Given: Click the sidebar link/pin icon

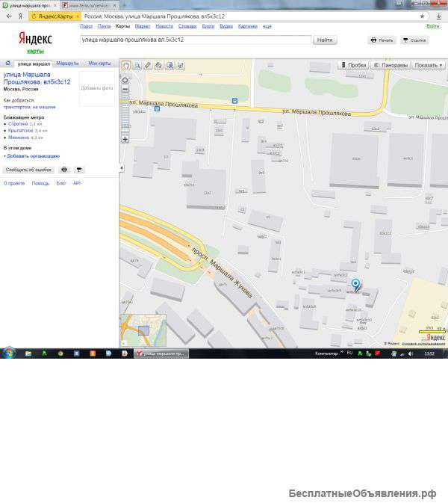Looking at the screenshot, I should pos(79,170).
